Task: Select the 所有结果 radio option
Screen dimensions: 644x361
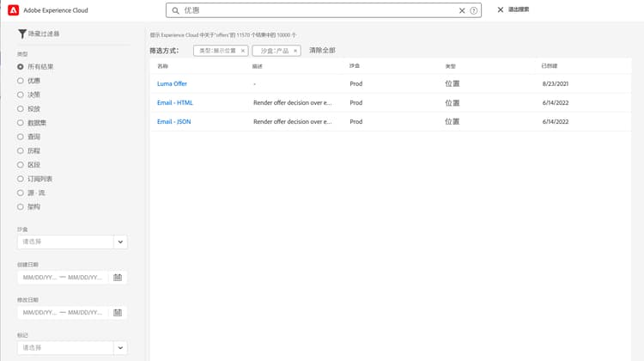Action: tap(20, 66)
